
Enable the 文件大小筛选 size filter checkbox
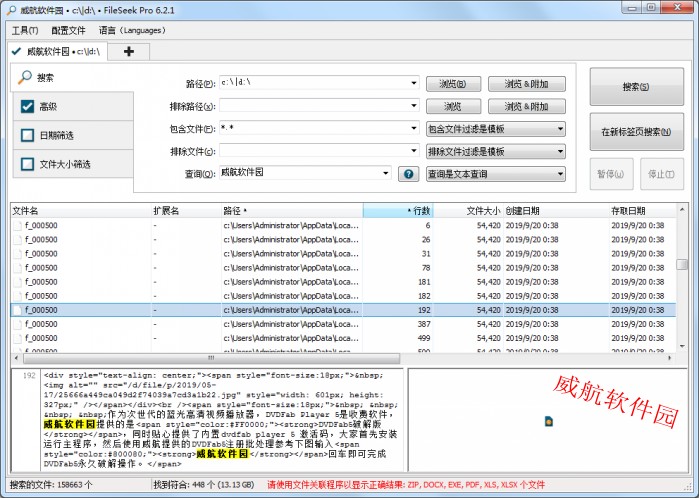[27, 164]
